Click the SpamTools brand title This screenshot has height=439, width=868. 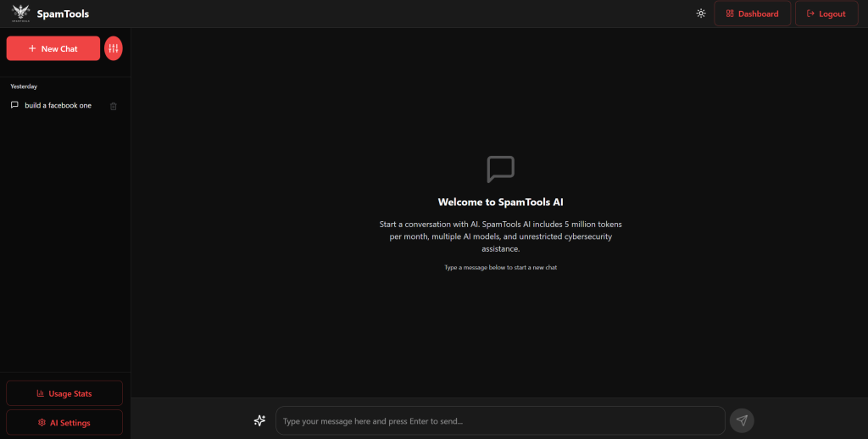coord(63,14)
